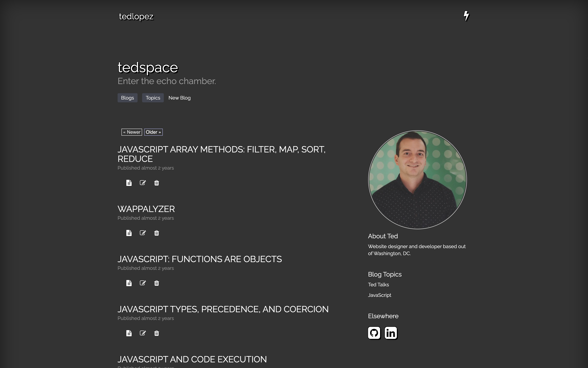Delete the JavaScript Array Methods post
The image size is (588, 368).
pos(156,183)
